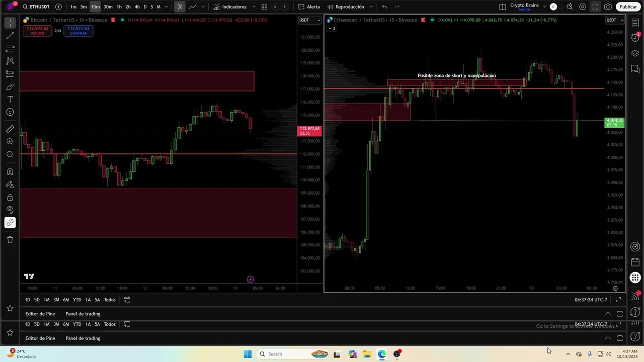Open USDT currency dropdown on Ethereum chart
Viewport: 644px width, 362px height.
click(615, 20)
